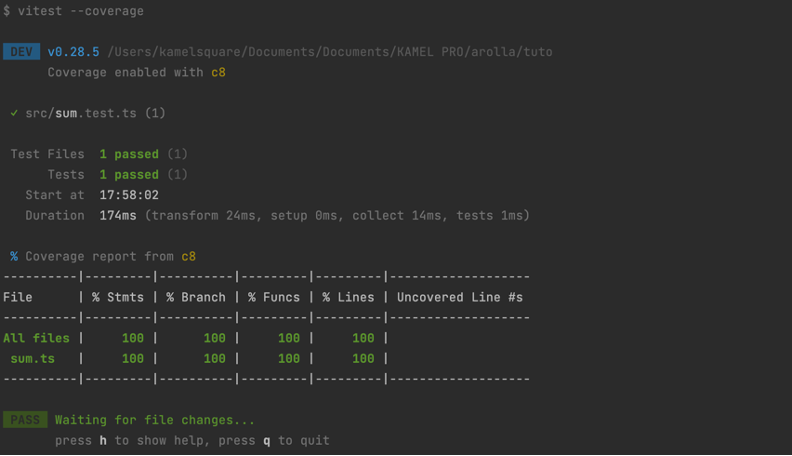Click the '% Branch' column header
792x456 pixels.
(x=196, y=297)
